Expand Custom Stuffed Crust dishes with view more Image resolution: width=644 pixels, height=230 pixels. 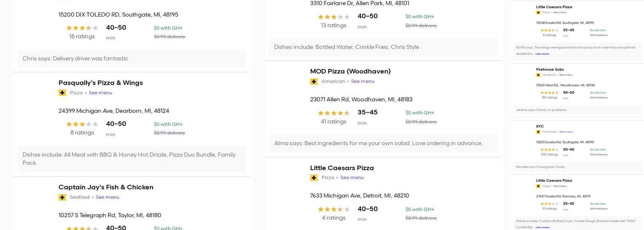[542, 227]
